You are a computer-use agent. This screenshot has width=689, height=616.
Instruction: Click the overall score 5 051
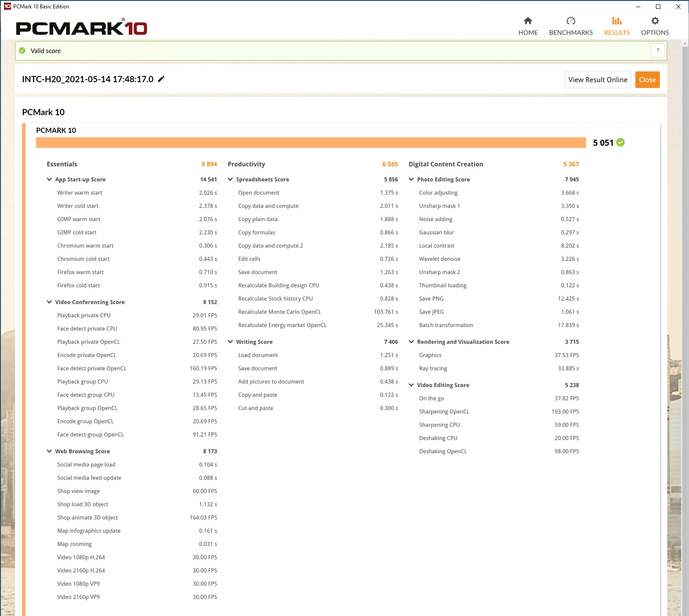603,143
